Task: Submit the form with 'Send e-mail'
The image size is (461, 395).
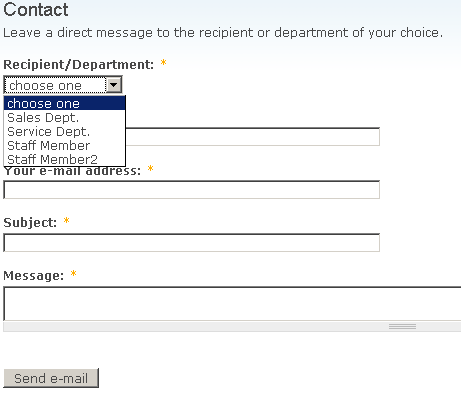Action: pyautogui.click(x=51, y=378)
